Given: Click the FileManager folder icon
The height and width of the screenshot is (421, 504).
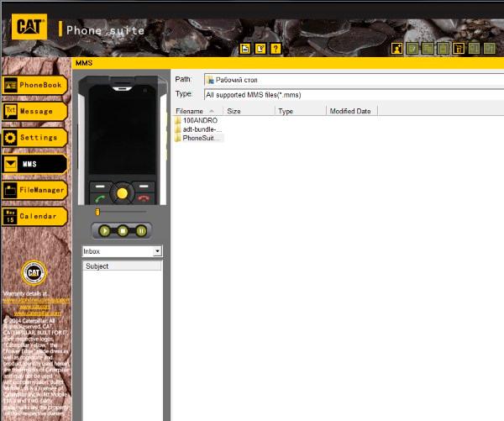Looking at the screenshot, I should (10, 190).
